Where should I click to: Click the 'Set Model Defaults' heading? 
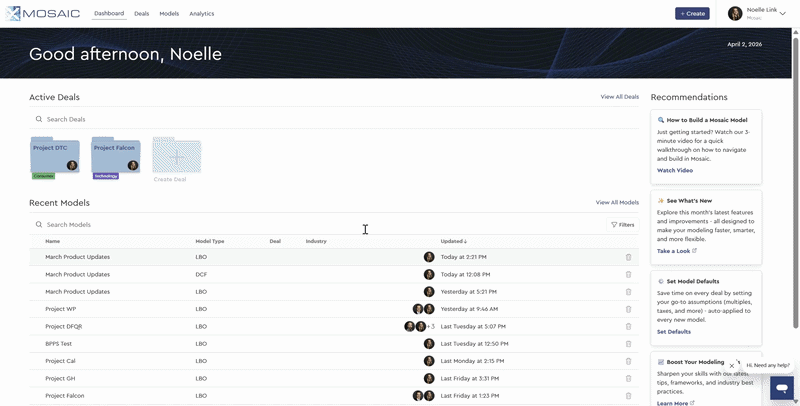coord(693,281)
